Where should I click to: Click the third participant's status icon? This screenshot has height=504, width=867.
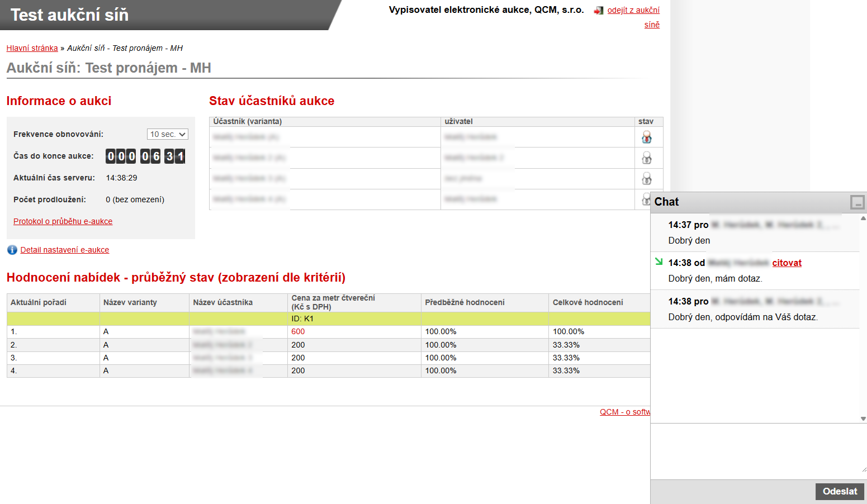click(x=647, y=179)
